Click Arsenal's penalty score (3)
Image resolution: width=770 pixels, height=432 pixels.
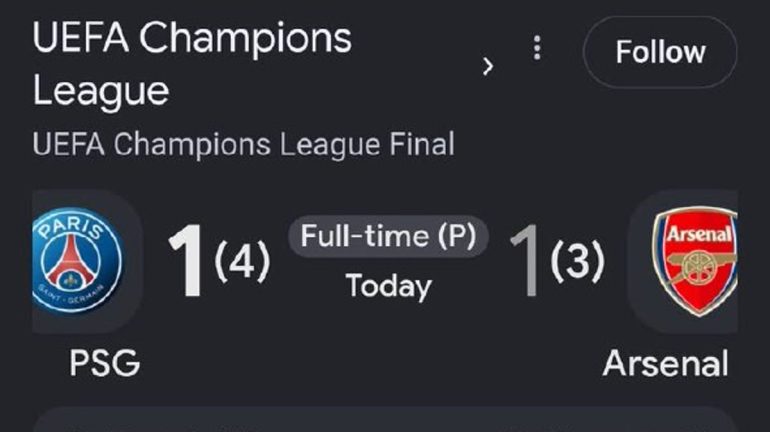coord(578,261)
